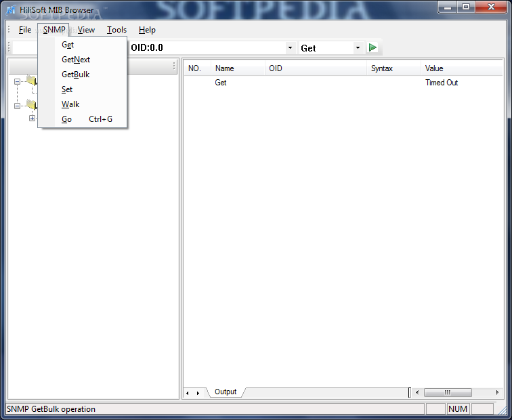Choose Walk from the SNMP menu
Image resolution: width=512 pixels, height=420 pixels.
point(83,104)
